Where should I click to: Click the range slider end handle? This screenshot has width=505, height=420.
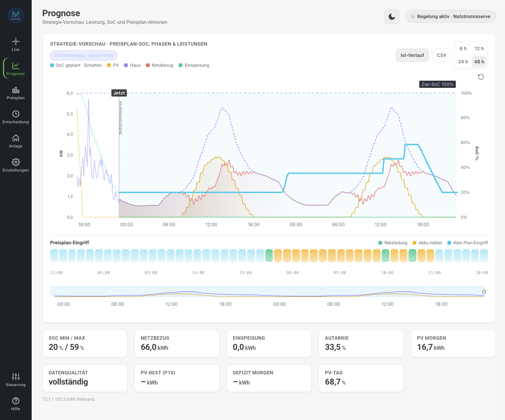(x=484, y=291)
